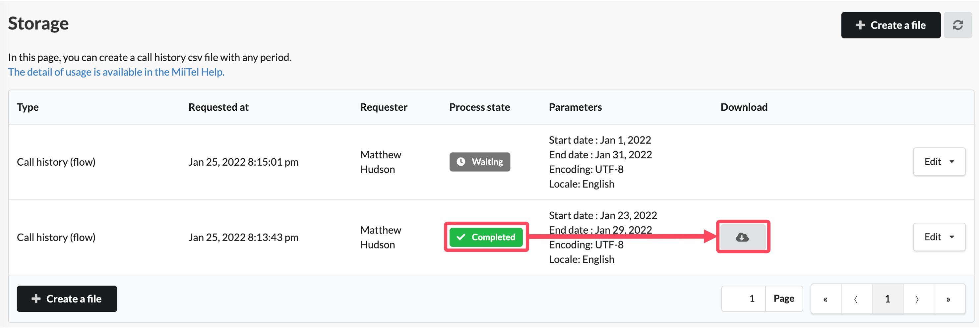Click the Process state column header
This screenshot has width=980, height=328.
(479, 108)
